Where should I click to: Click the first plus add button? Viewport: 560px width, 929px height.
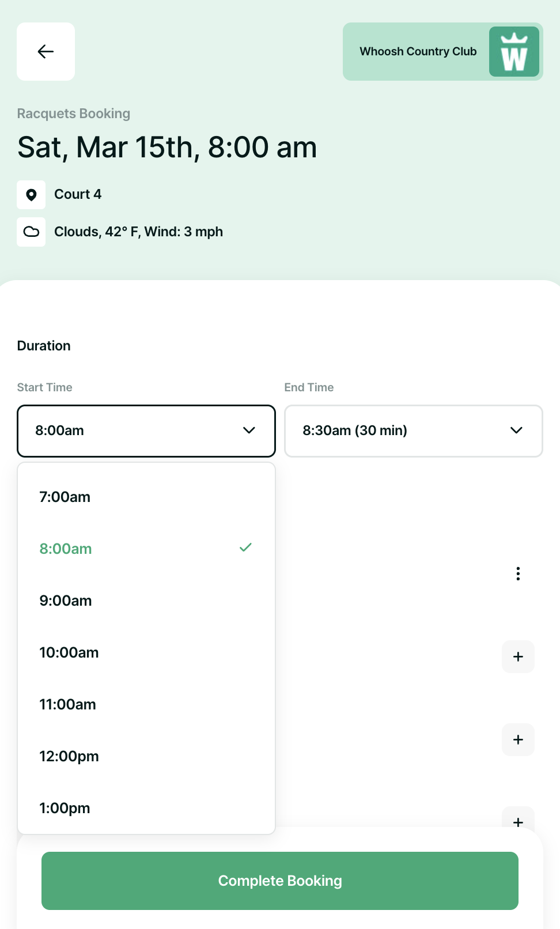[x=518, y=656]
